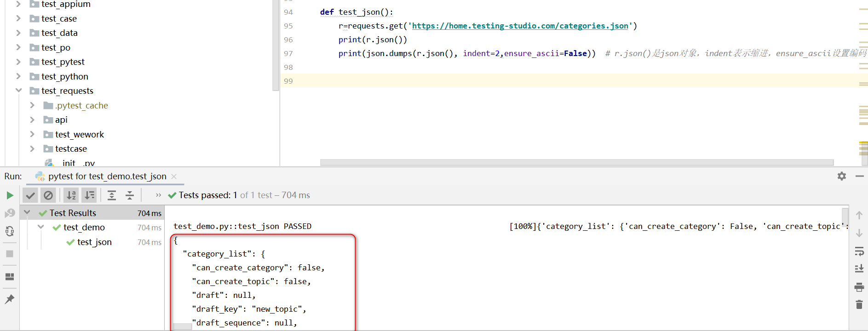Toggle Show Passed tests checkmark button
This screenshot has height=331, width=868.
coord(30,195)
